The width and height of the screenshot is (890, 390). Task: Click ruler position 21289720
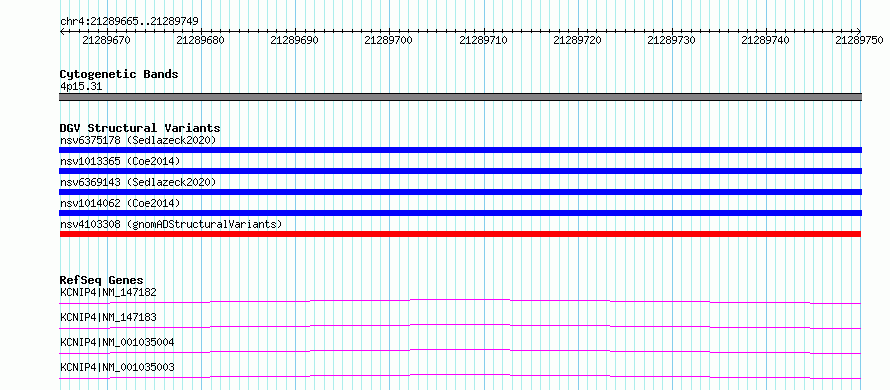pos(577,40)
